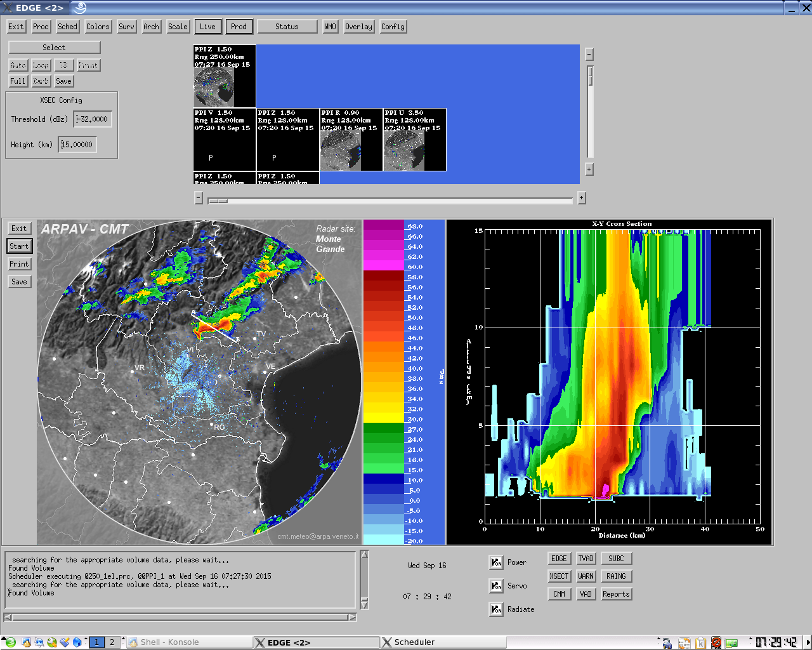Click blue house icon in taskbar

77,642
